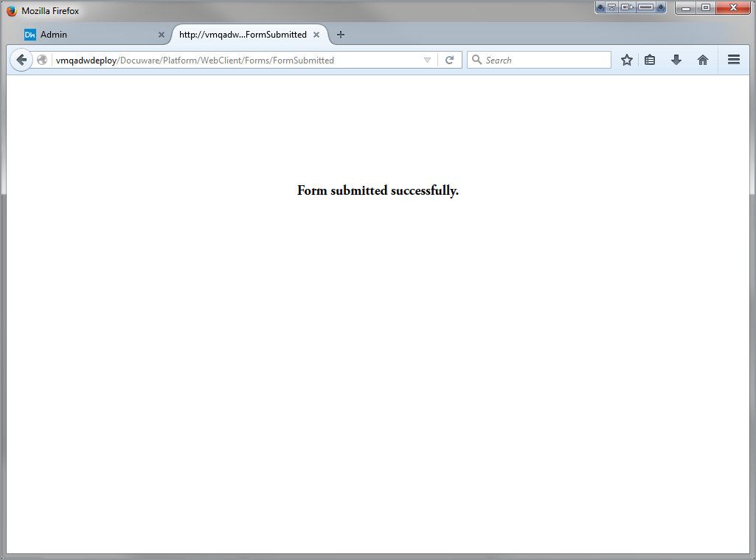Open a new tab with the plus button
Viewport: 756px width, 560px height.
[x=340, y=35]
